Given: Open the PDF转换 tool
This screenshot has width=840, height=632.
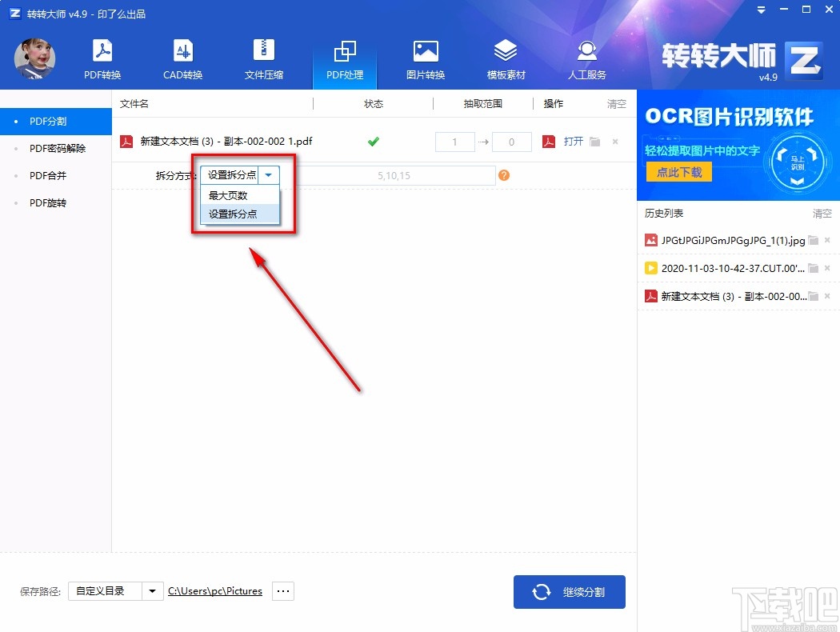Looking at the screenshot, I should point(102,58).
